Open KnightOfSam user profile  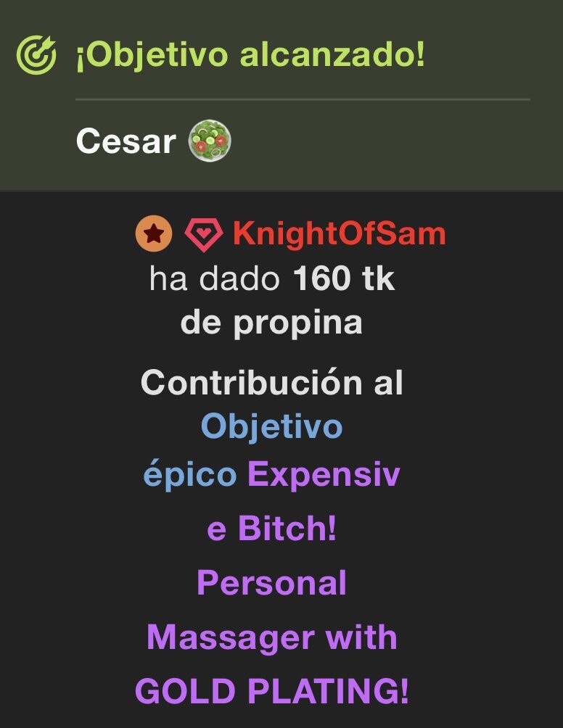pos(339,233)
